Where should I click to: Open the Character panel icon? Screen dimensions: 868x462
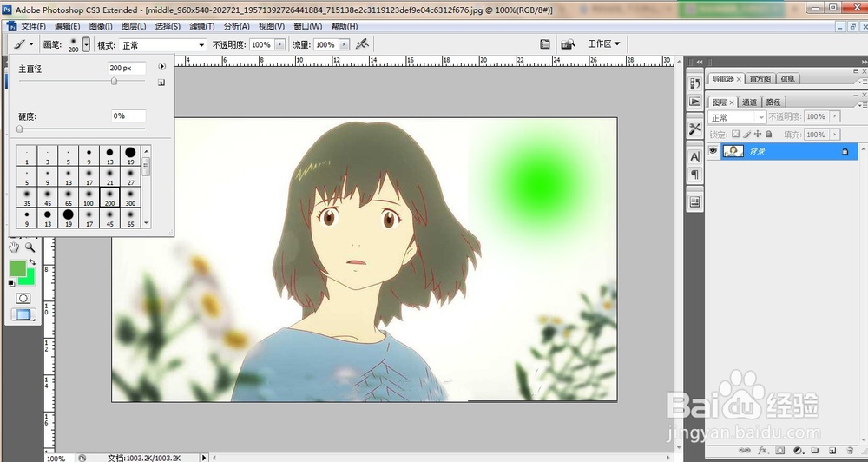(694, 157)
